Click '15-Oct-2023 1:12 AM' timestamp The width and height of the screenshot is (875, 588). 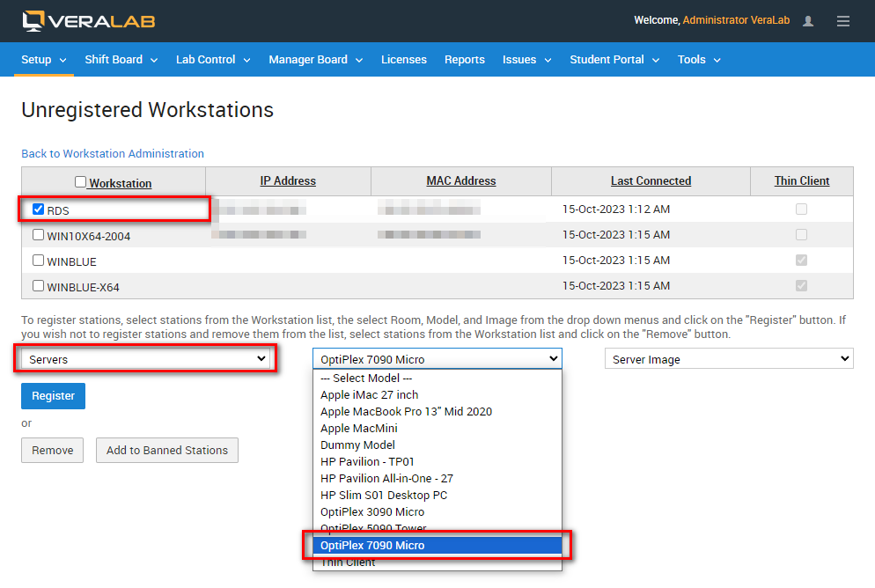[616, 209]
